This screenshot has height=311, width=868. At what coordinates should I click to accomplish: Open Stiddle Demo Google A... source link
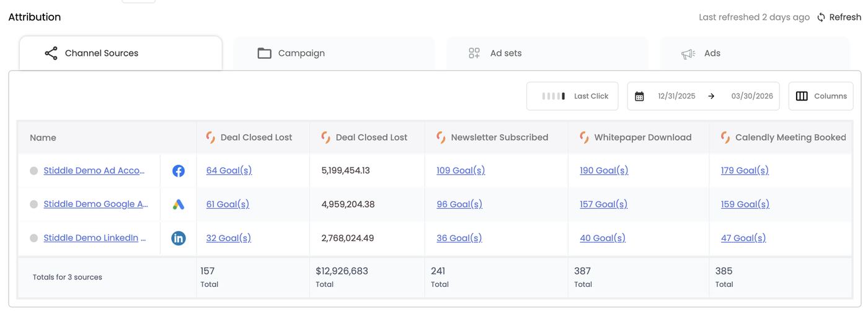tap(96, 204)
